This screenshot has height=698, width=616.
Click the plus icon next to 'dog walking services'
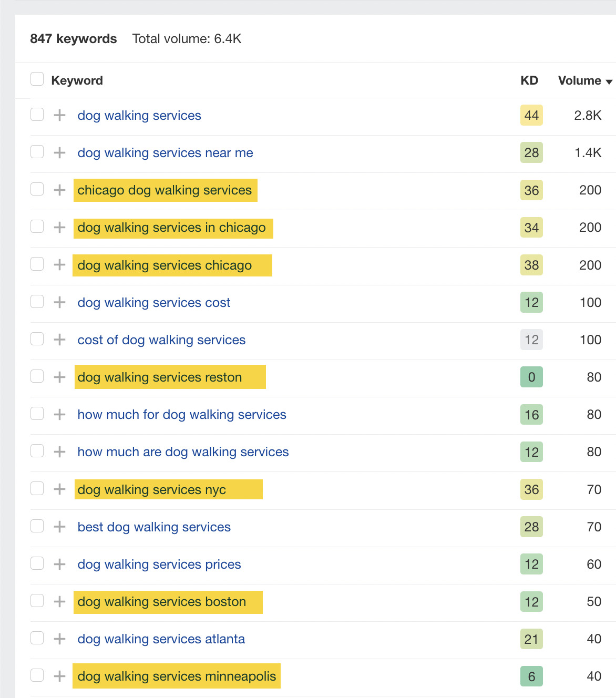point(59,116)
